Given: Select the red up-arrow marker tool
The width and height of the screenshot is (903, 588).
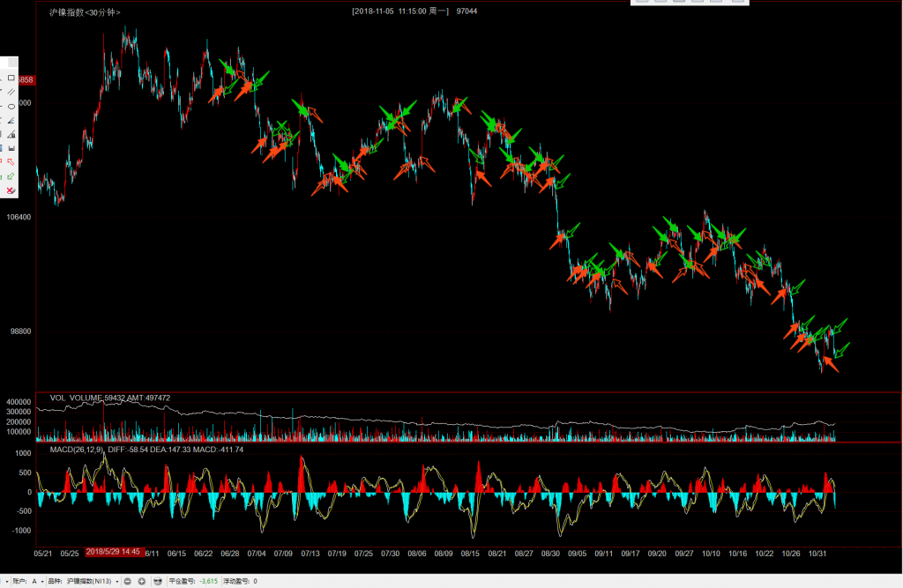Looking at the screenshot, I should tap(11, 162).
